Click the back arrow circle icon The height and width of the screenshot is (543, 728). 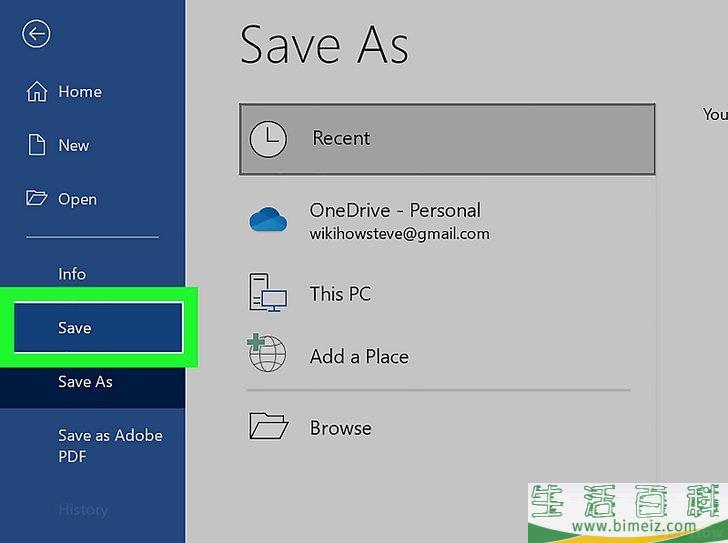coord(36,34)
